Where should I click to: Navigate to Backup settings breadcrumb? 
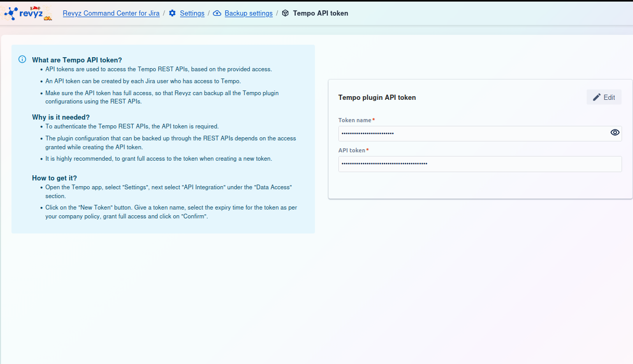(x=248, y=13)
